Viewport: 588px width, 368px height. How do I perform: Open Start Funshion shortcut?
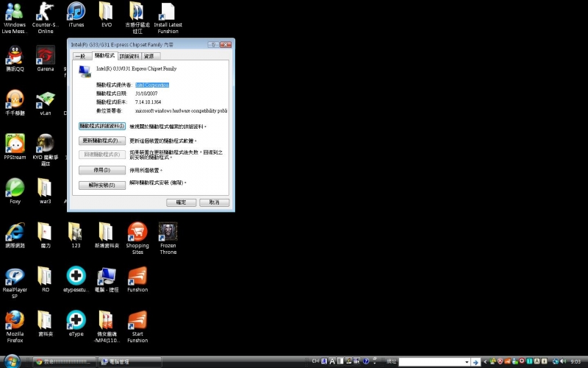pos(137,327)
